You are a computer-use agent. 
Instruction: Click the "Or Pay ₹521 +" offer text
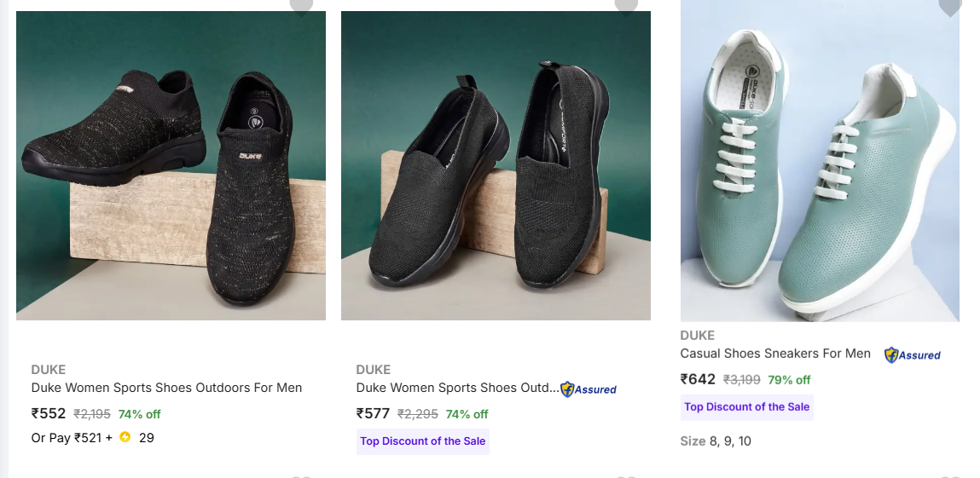coord(72,438)
